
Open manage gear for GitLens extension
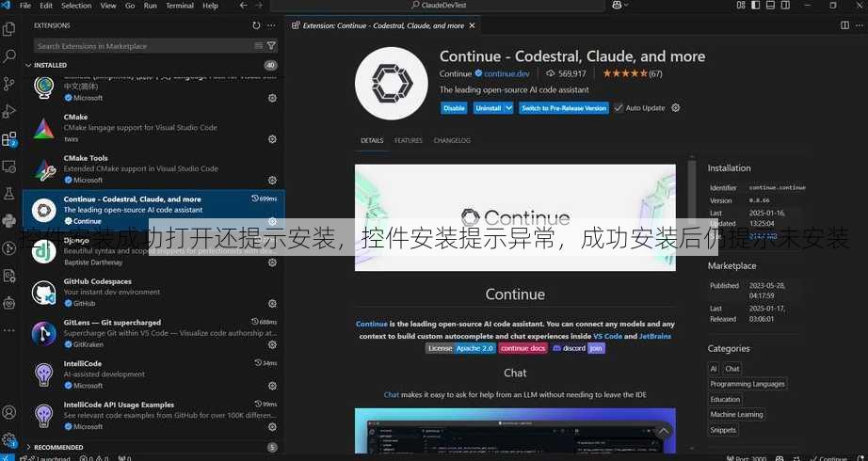click(272, 344)
